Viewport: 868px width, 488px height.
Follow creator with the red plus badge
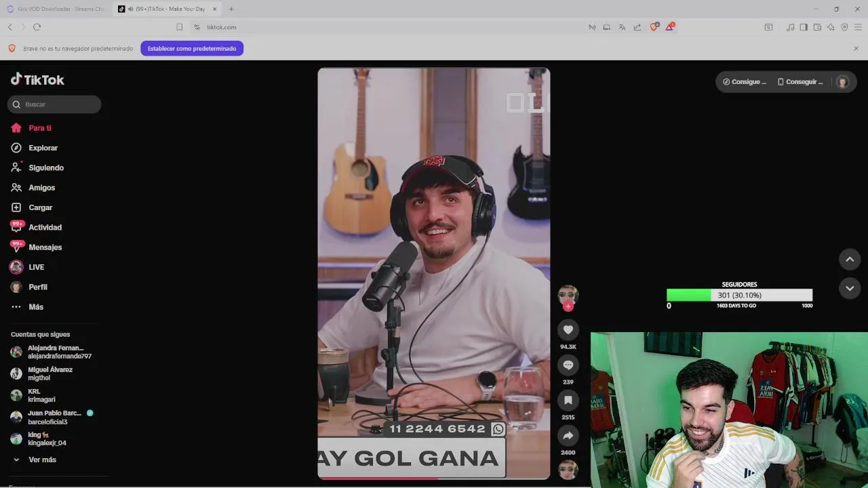tap(568, 306)
